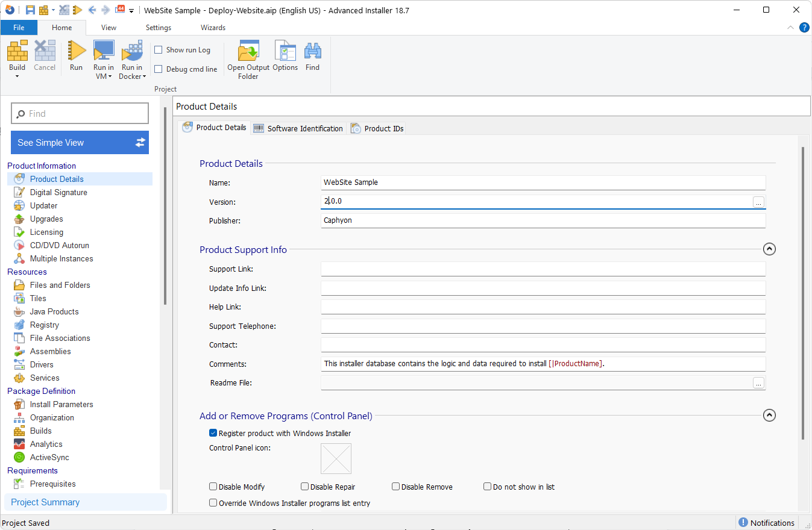
Task: Open the Build dropdown arrow in the ribbon
Action: click(x=17, y=76)
